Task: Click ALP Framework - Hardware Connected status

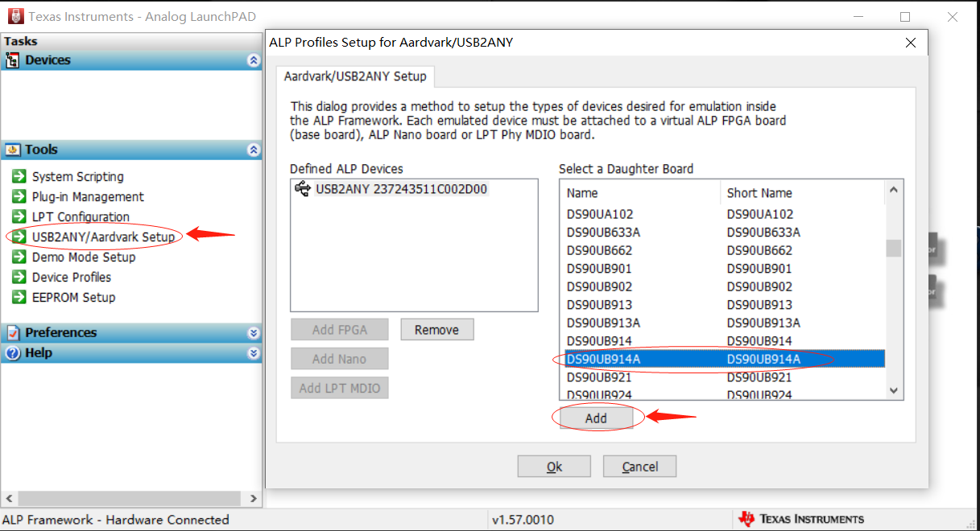Action: tap(116, 520)
